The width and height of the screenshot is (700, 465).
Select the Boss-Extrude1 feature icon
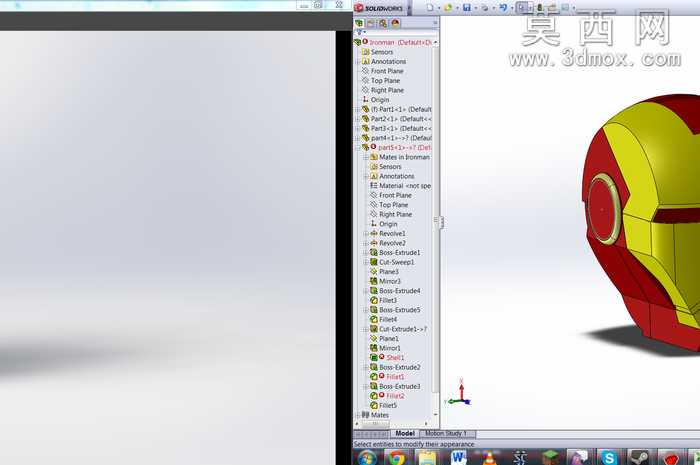(x=374, y=253)
